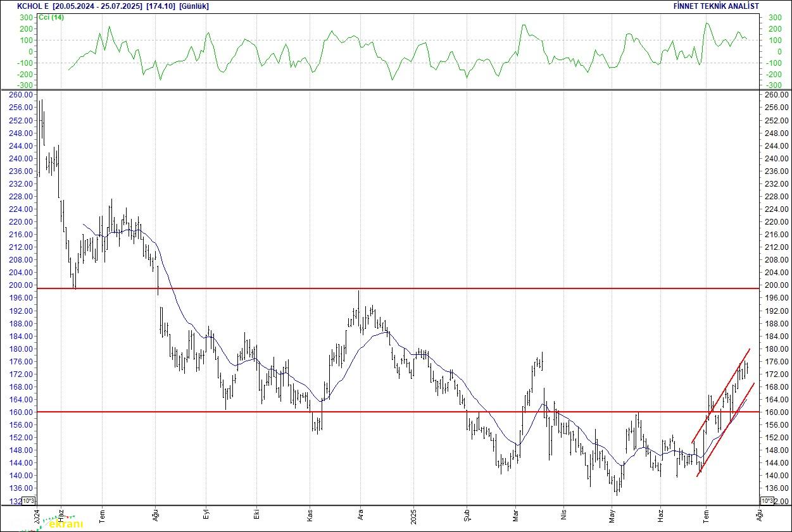792x532 pixels.
Task: Click 200.00 on the left price axis
Action: click(x=22, y=285)
